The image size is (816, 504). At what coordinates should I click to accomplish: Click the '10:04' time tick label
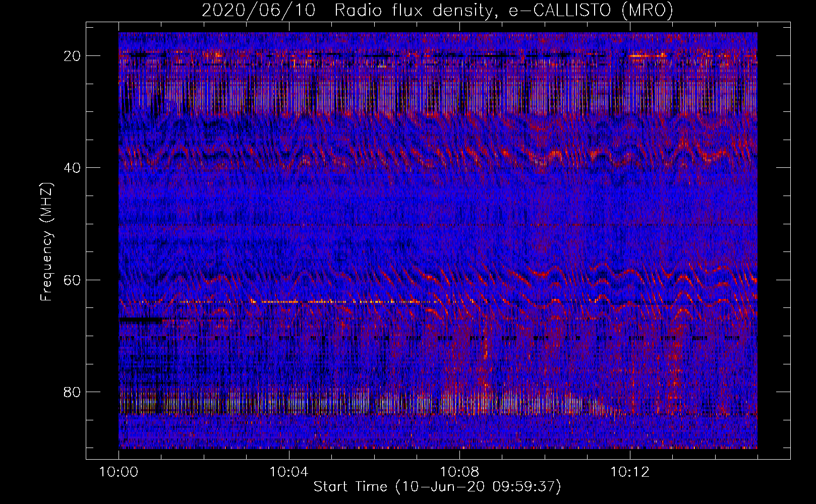point(289,472)
